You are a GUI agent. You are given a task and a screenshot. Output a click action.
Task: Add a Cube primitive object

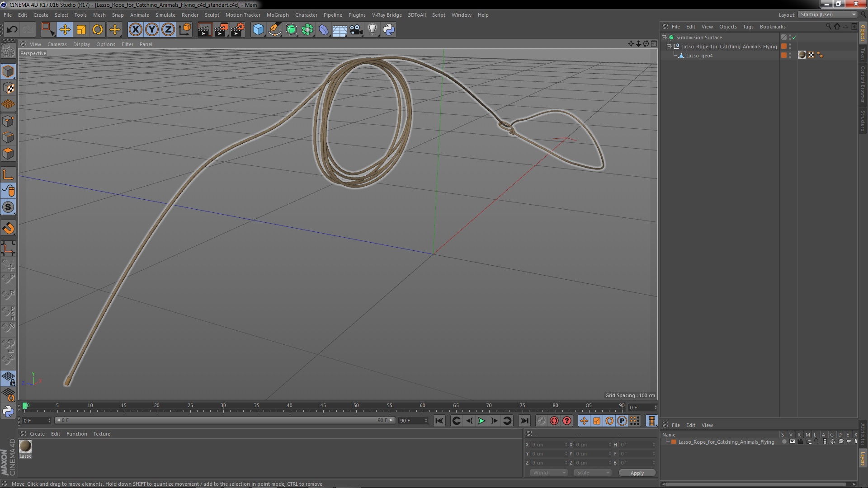258,30
